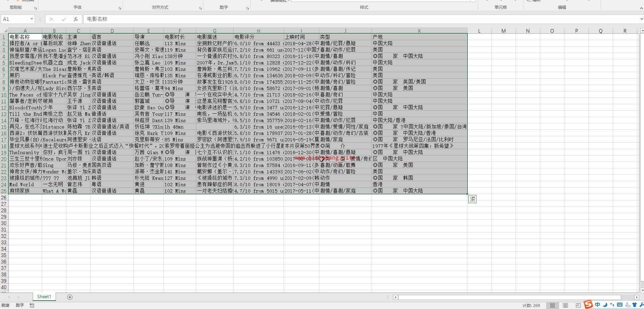Open the Name Box dropdown arrow
Screen dimensions: 644x309
[x=32, y=19]
